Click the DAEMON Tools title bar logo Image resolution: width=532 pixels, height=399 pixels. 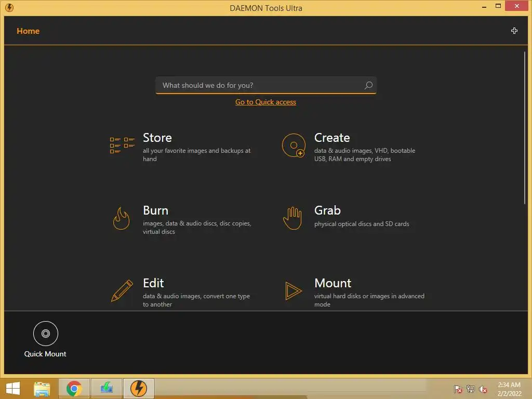coord(9,7)
